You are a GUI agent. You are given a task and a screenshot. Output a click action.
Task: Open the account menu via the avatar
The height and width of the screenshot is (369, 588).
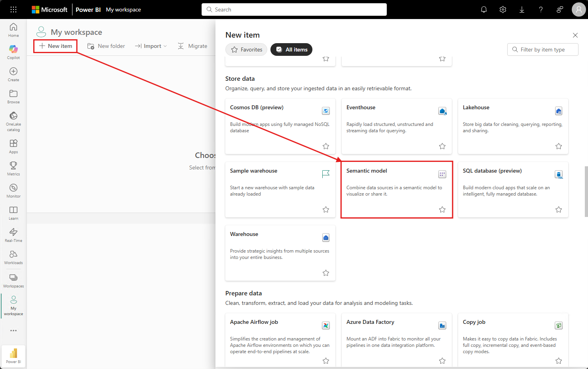click(x=578, y=9)
